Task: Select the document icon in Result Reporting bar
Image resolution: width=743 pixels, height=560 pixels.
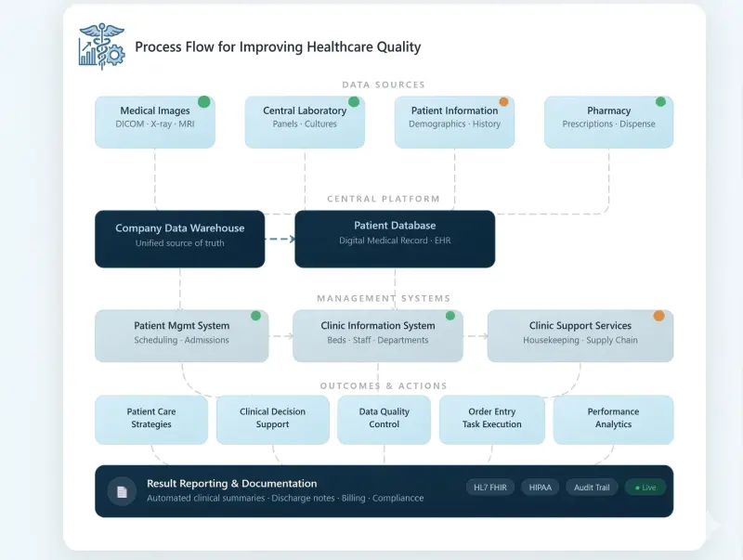Action: coord(122,490)
